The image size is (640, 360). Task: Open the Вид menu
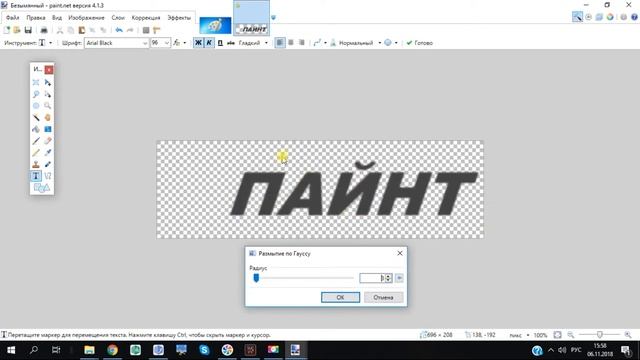pyautogui.click(x=57, y=18)
